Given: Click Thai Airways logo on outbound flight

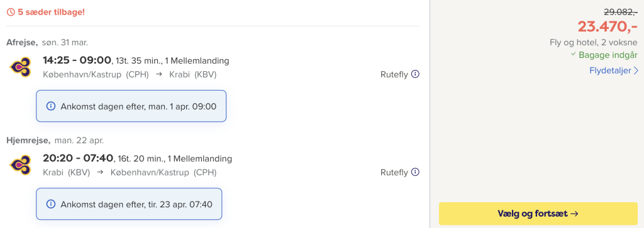Looking at the screenshot, I should click(x=21, y=67).
